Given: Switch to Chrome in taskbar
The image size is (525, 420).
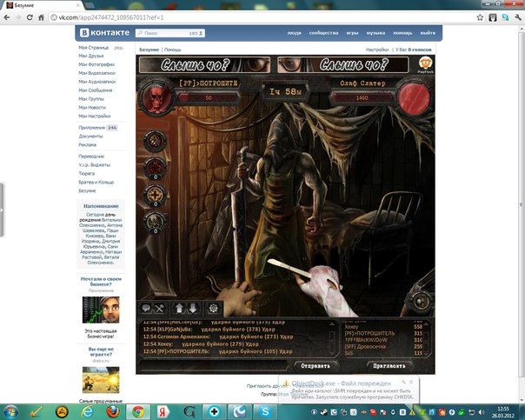Looking at the screenshot, I should click(x=138, y=411).
